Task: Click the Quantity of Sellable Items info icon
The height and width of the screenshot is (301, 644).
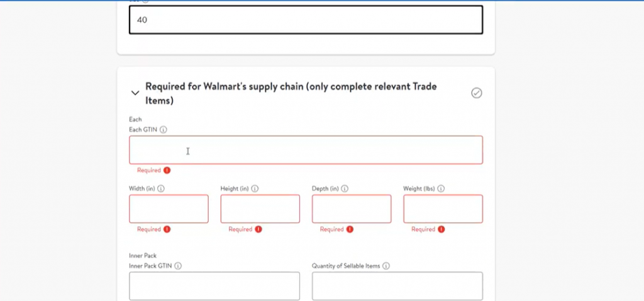Action: coord(386,266)
